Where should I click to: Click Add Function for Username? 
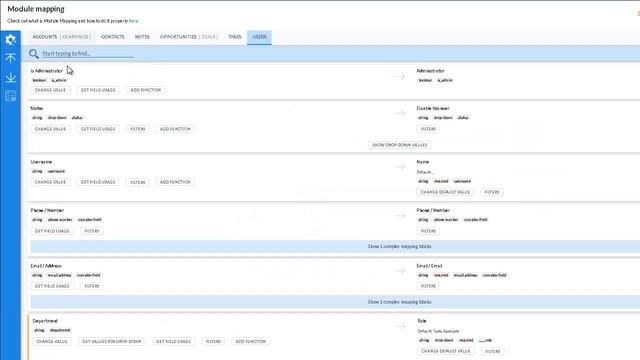[x=175, y=182]
